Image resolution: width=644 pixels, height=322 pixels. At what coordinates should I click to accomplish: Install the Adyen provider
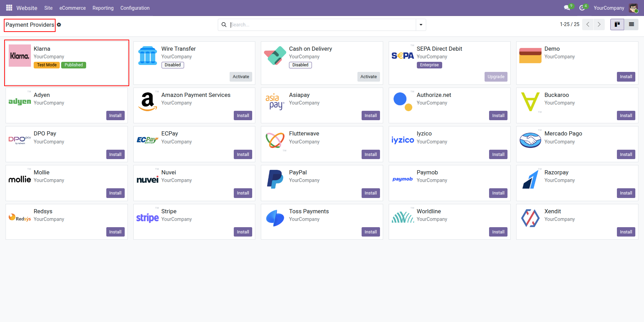point(115,116)
